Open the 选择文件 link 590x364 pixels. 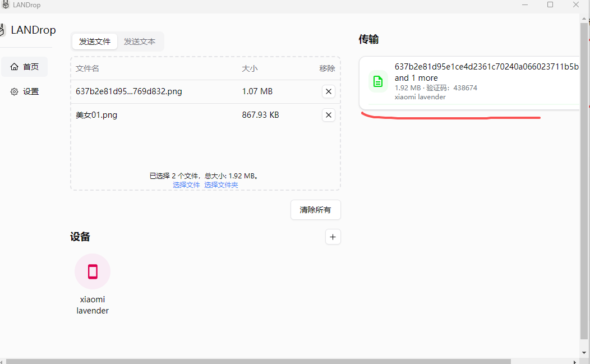pyautogui.click(x=186, y=185)
